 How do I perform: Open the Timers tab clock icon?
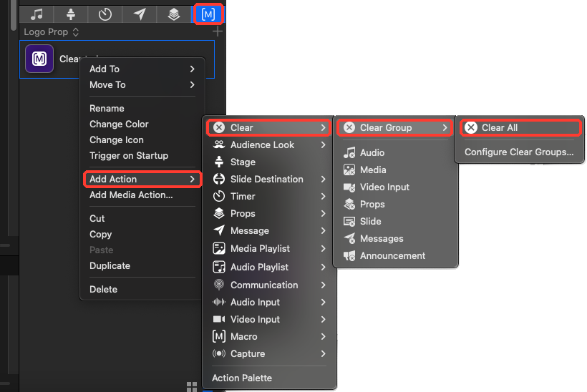105,14
